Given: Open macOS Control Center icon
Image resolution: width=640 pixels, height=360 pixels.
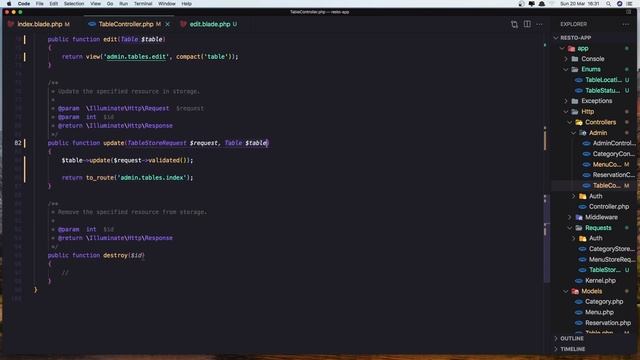Looking at the screenshot, I should tap(629, 4).
